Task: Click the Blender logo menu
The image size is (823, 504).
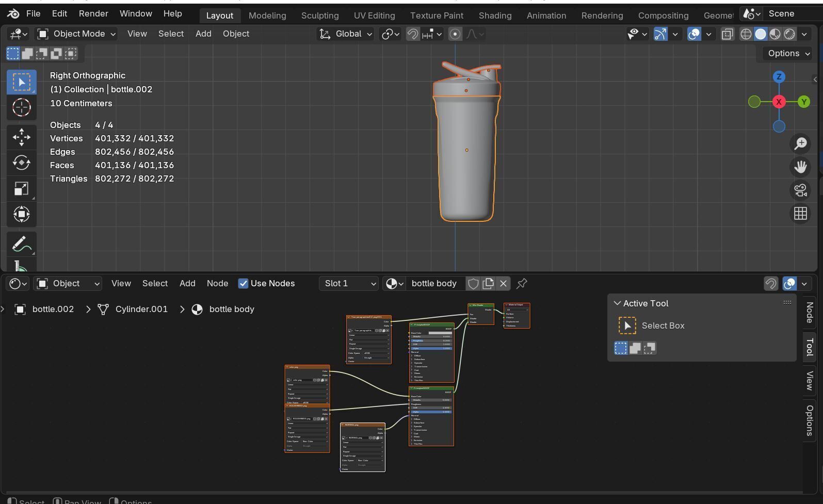Action: [13, 14]
